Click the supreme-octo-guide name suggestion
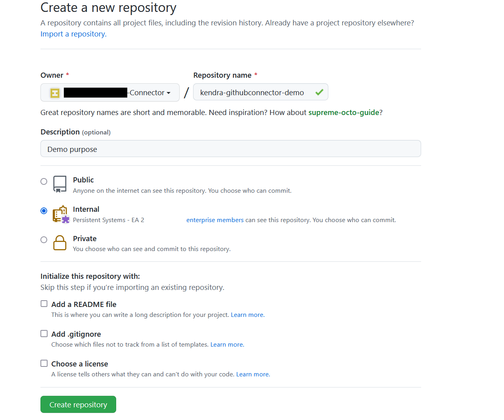This screenshot has width=504, height=420. point(344,113)
